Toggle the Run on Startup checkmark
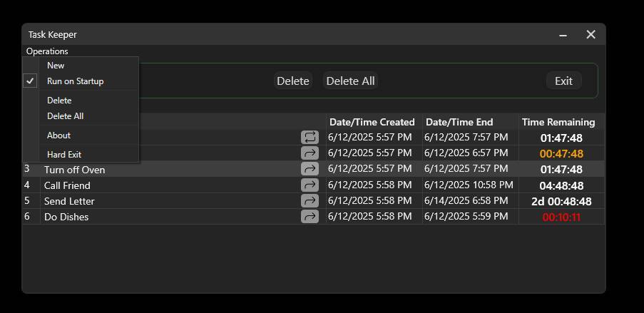The width and height of the screenshot is (644, 313). click(30, 81)
